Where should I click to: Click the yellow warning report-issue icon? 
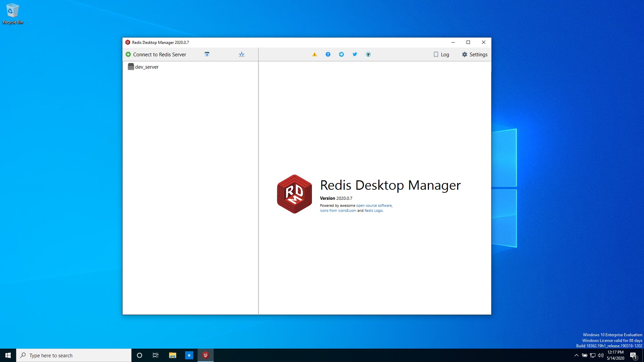pos(314,54)
